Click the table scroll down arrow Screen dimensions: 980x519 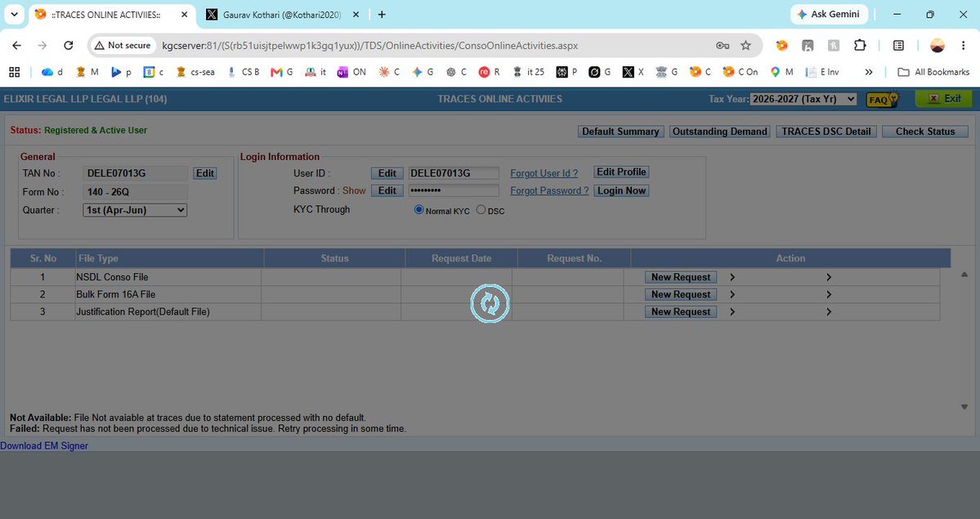click(x=964, y=407)
